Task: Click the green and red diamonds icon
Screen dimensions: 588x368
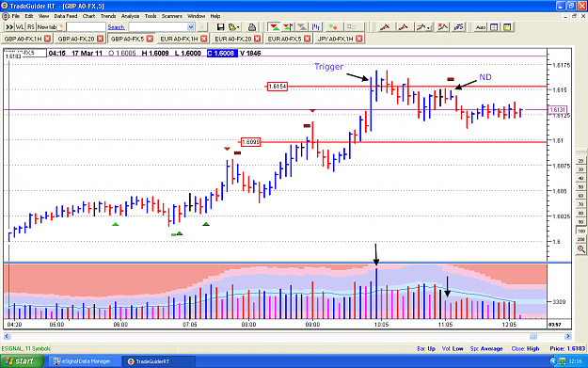Action: click(333, 27)
